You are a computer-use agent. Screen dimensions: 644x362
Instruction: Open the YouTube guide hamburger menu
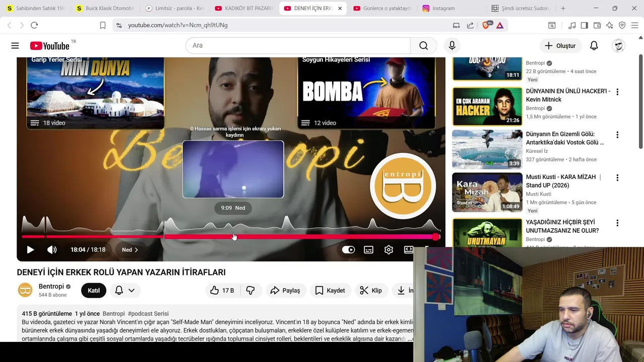point(15,46)
